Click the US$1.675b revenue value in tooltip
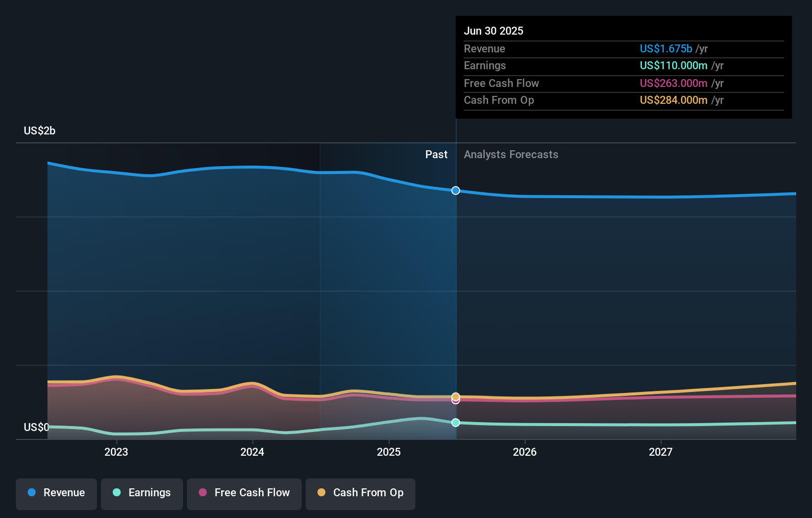The width and height of the screenshot is (812, 518). click(665, 48)
